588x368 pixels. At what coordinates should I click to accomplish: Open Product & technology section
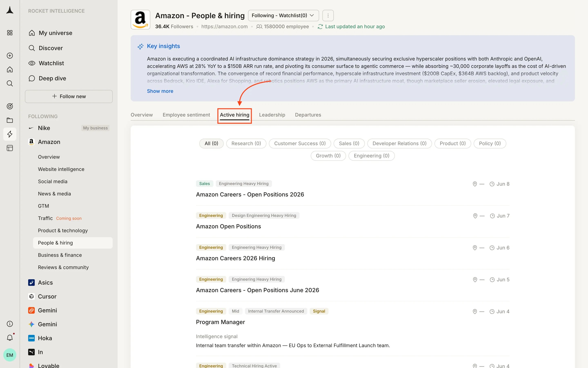click(x=63, y=230)
